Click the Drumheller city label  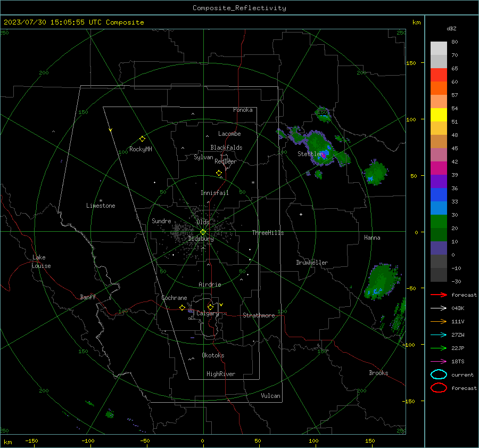(312, 263)
